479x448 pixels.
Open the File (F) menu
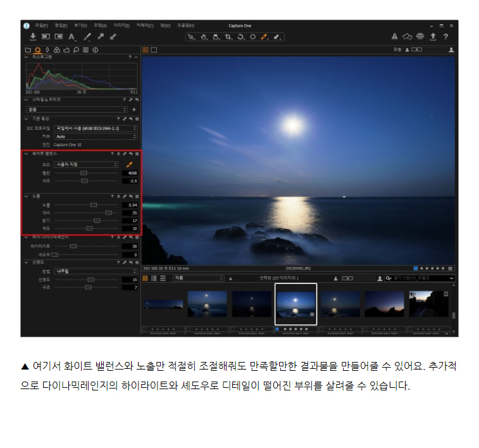[x=41, y=25]
